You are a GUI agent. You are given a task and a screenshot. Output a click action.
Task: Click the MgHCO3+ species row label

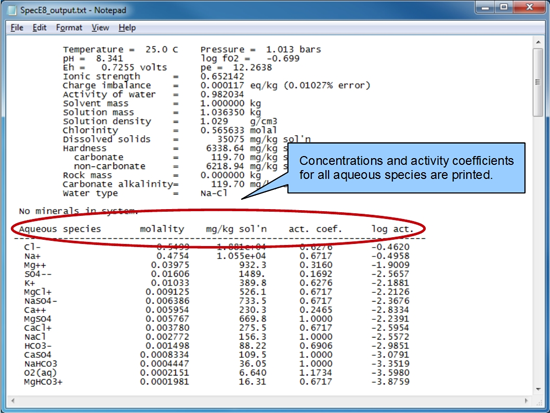43,382
